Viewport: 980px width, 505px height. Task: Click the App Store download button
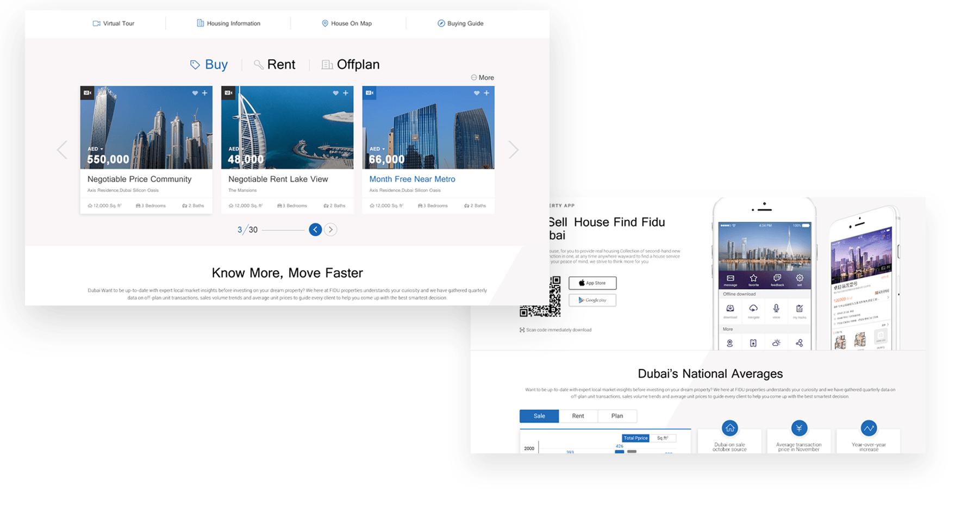592,283
